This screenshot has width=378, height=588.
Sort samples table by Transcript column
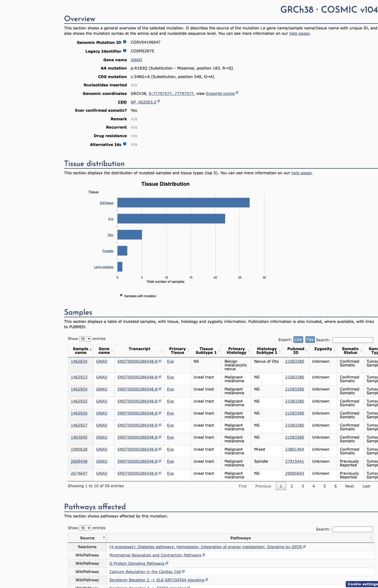point(139,351)
